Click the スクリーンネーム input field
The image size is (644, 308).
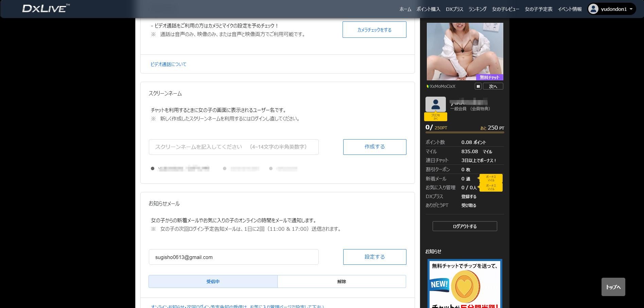click(x=233, y=147)
